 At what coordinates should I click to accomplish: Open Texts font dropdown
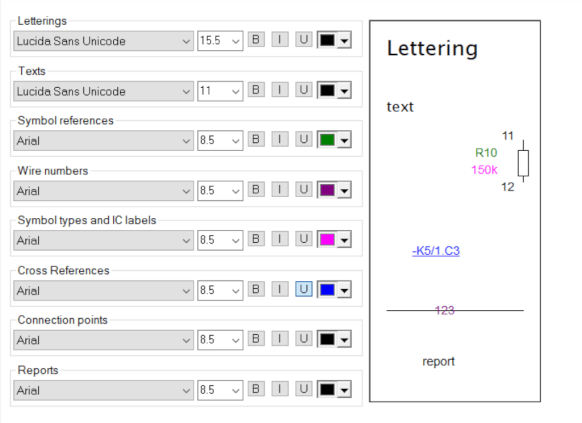[x=103, y=91]
